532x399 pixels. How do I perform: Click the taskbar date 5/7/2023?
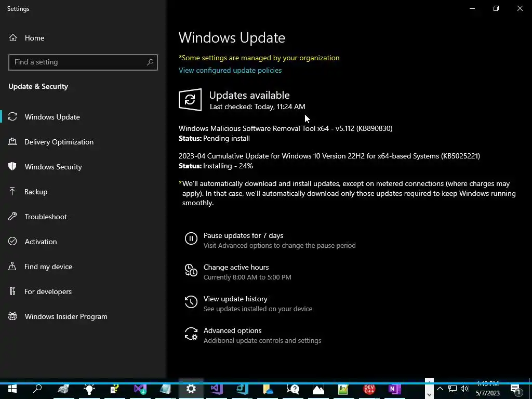click(x=487, y=393)
